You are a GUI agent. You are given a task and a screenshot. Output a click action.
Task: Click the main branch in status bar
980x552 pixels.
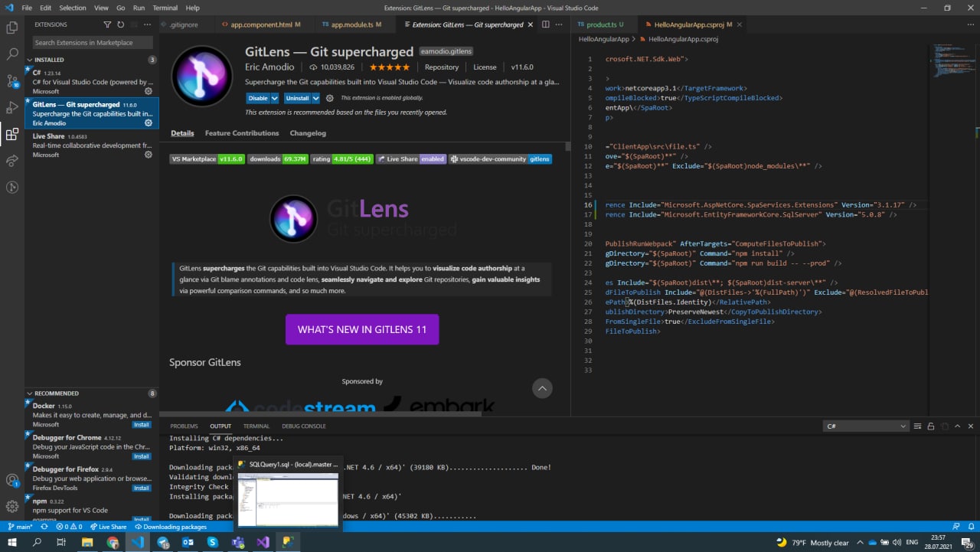[21, 527]
